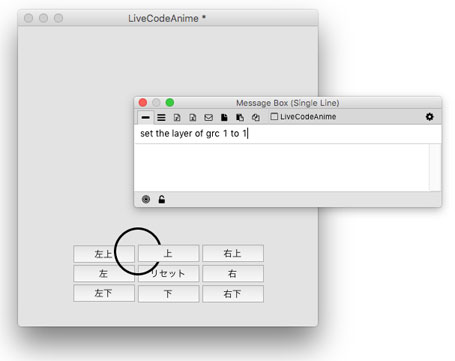The image size is (455, 361).
Task: Open the Global Variables pane icon
Action: 193,117
